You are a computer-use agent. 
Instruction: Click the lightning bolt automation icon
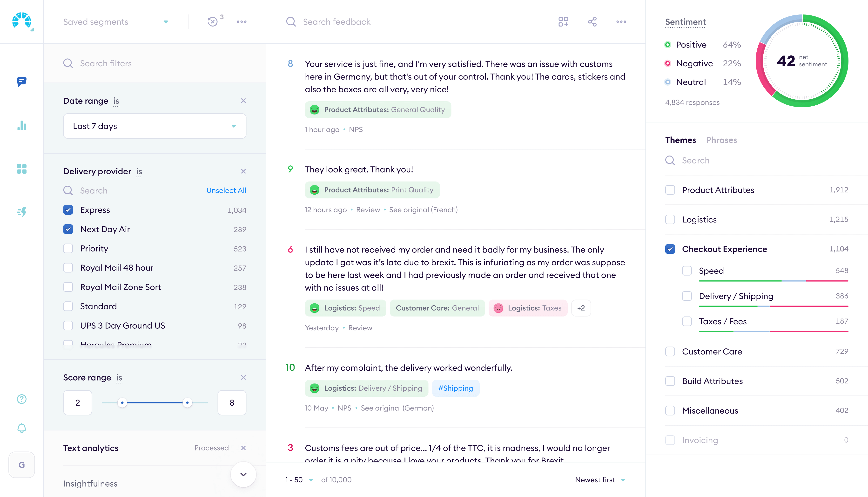click(21, 212)
